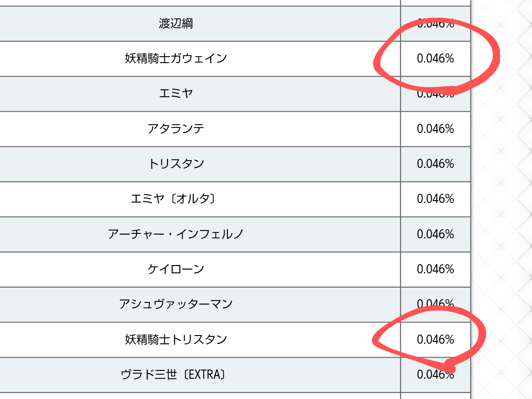Select the 妖精騎士トリスタン row name
Viewport: 532px width, 399px height.
[176, 339]
